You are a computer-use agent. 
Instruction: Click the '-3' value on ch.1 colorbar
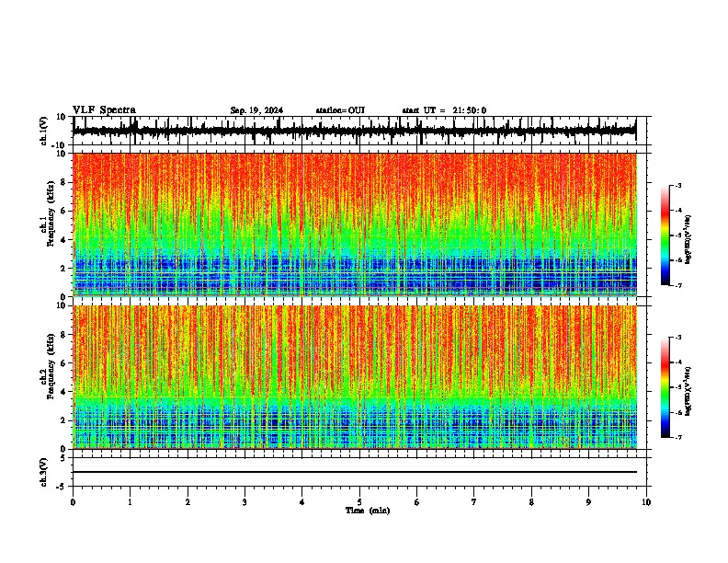point(677,185)
